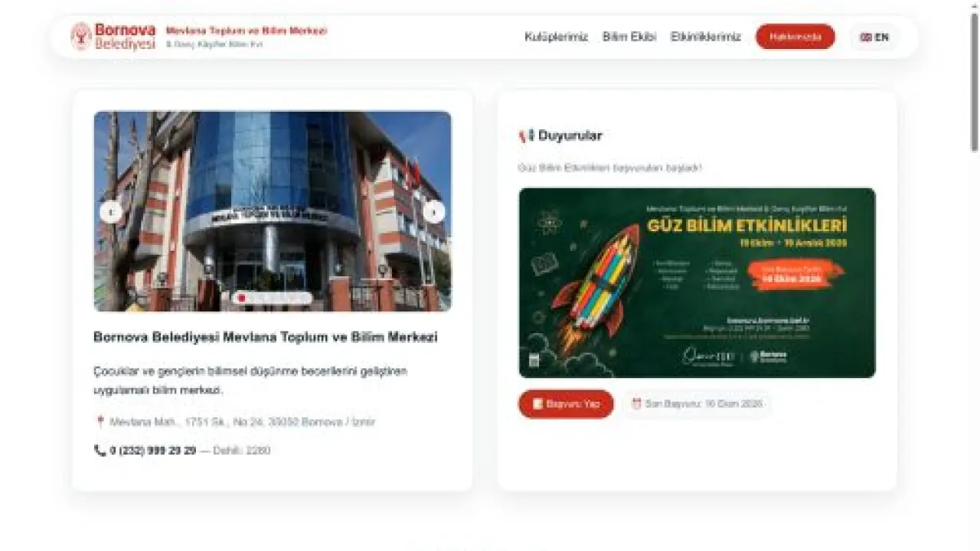Click the Genç Kâşifler Bilim Evi subtitle in header
This screenshot has width=980, height=551.
tap(214, 44)
